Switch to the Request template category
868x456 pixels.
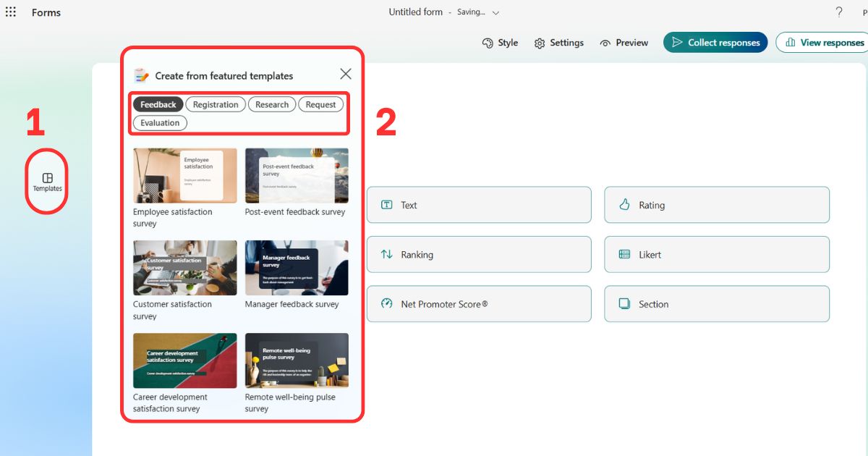point(320,104)
